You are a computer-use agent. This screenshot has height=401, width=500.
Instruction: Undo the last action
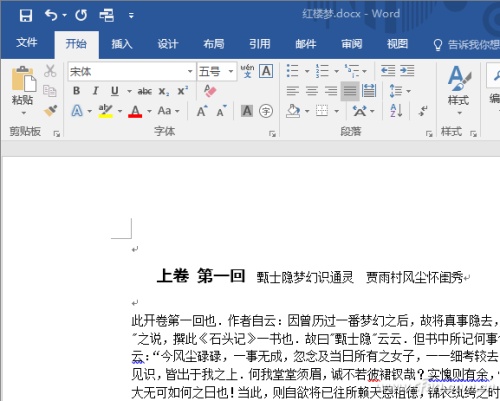point(51,15)
